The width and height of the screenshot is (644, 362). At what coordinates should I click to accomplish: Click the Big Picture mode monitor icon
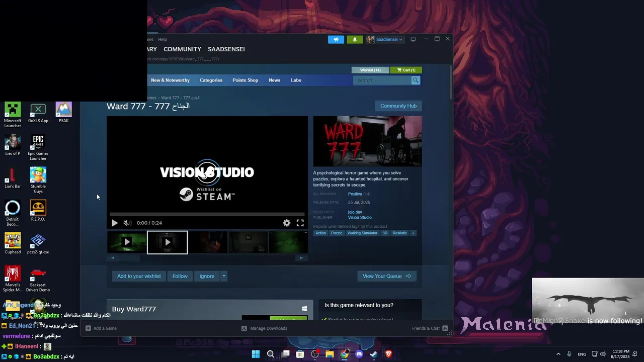coord(413,39)
